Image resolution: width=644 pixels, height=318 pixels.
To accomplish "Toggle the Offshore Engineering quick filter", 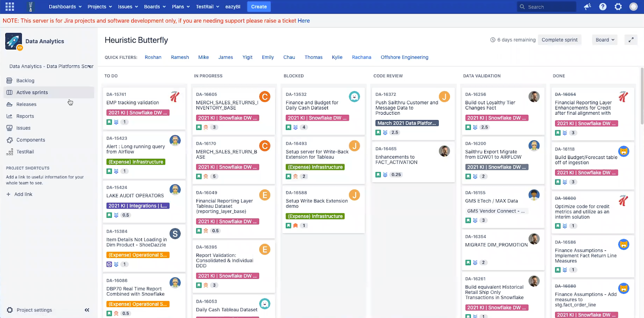I will point(405,57).
